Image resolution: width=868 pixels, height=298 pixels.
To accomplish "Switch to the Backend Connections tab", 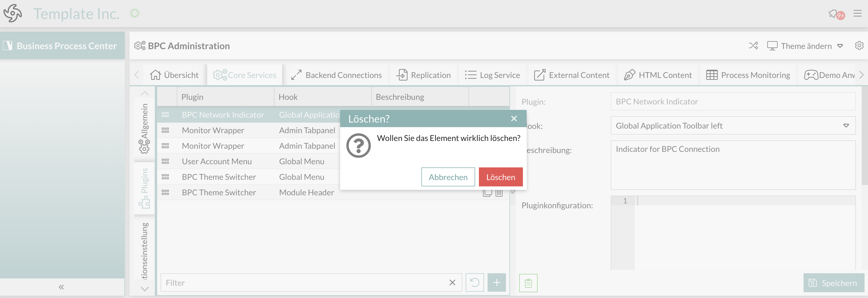I will 337,75.
